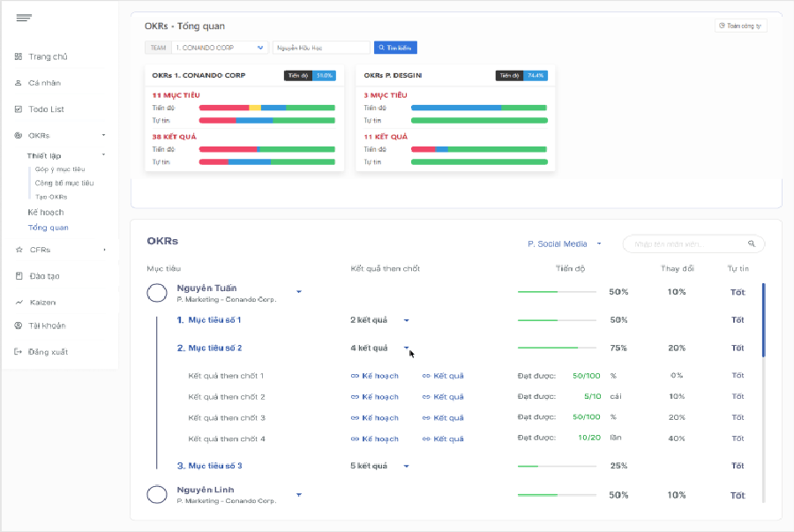Click Mục tiêu số 2 progress bar

558,348
